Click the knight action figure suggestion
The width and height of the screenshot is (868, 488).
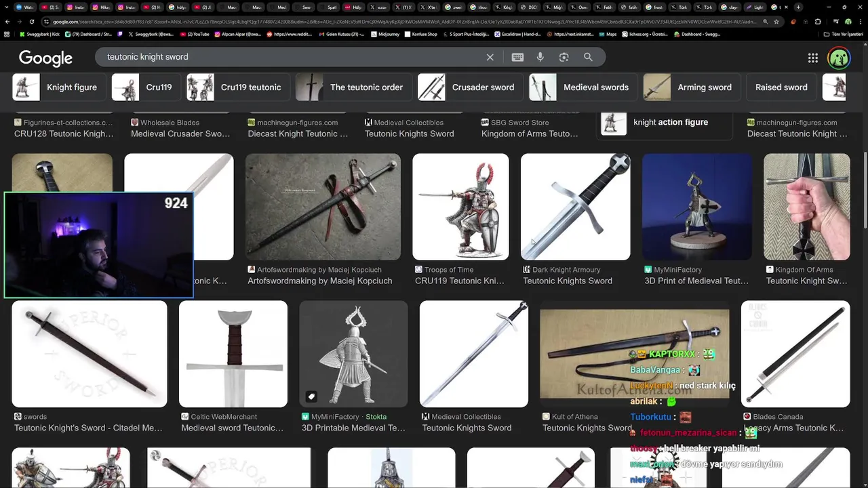tap(665, 123)
